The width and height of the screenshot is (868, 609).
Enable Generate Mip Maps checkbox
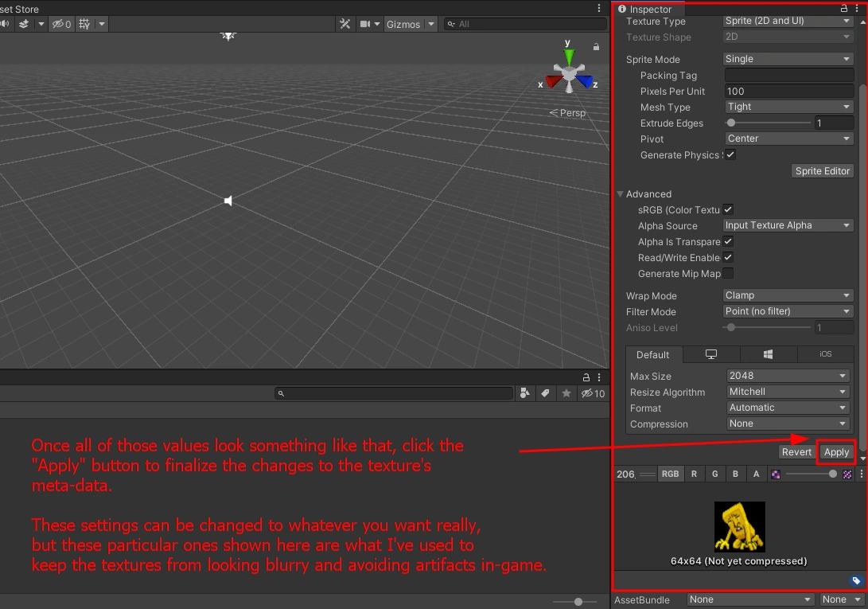coord(728,273)
